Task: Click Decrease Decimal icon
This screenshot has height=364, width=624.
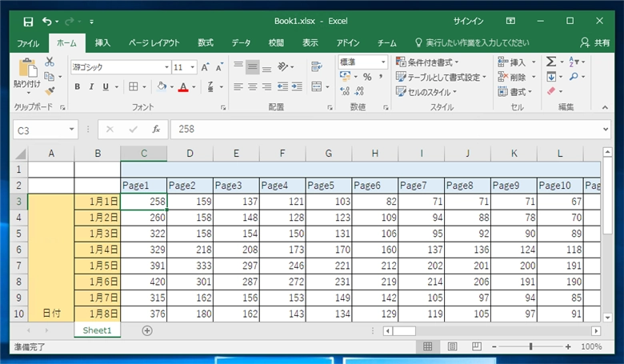Action: pos(359,91)
